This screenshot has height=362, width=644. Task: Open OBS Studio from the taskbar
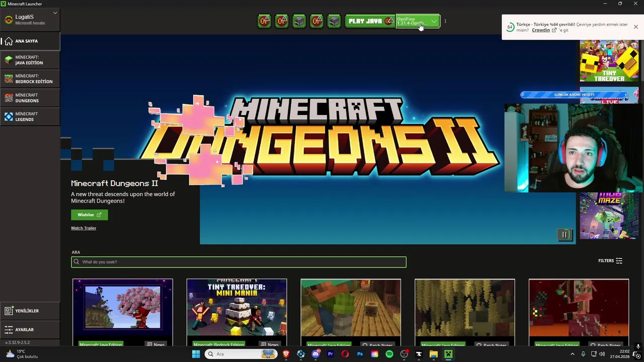coord(404,354)
